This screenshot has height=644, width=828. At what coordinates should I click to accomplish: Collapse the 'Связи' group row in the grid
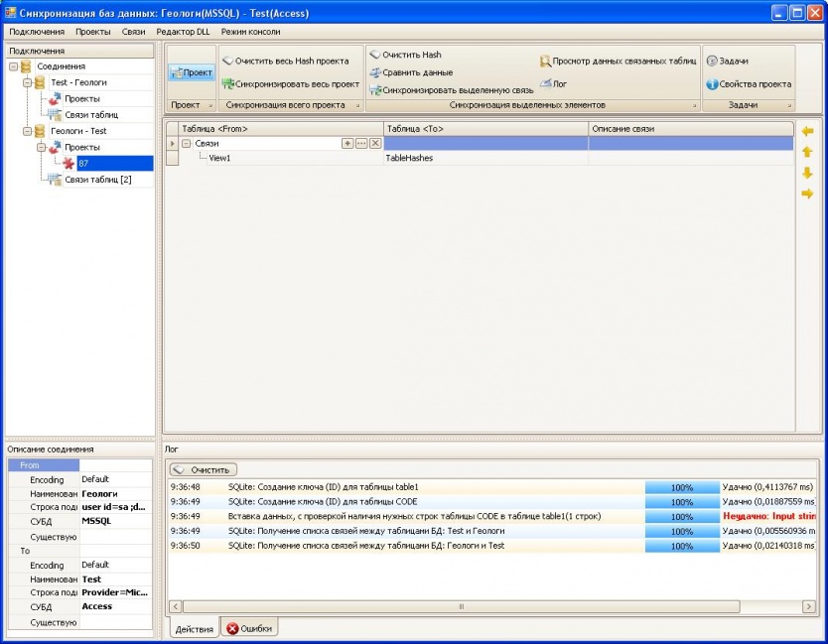point(186,144)
